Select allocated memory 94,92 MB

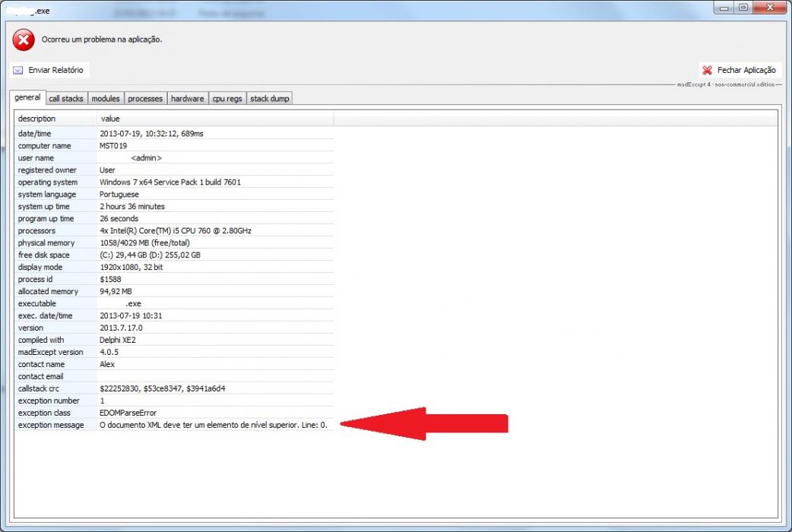pyautogui.click(x=116, y=292)
